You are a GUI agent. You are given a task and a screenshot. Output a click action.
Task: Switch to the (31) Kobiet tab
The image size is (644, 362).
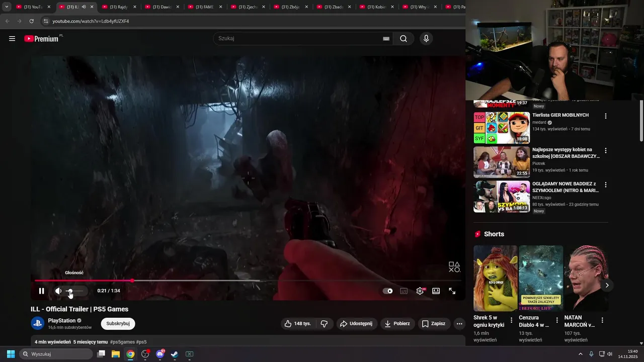(377, 7)
